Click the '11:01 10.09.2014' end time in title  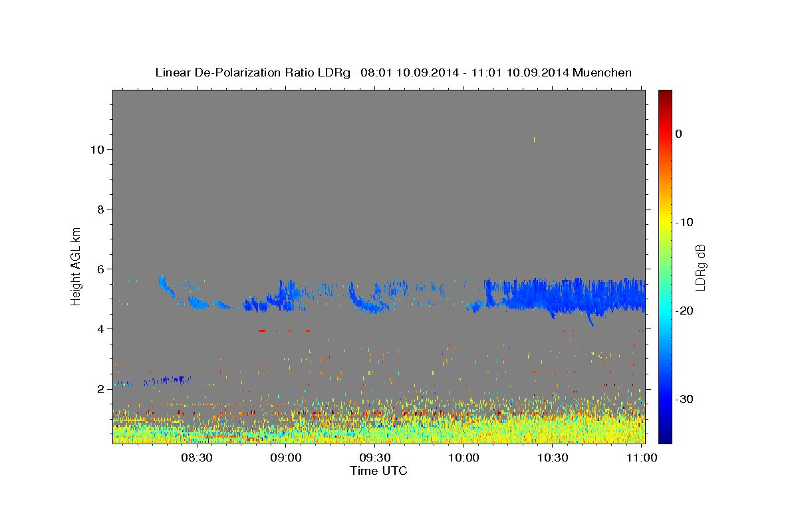pyautogui.click(x=520, y=72)
